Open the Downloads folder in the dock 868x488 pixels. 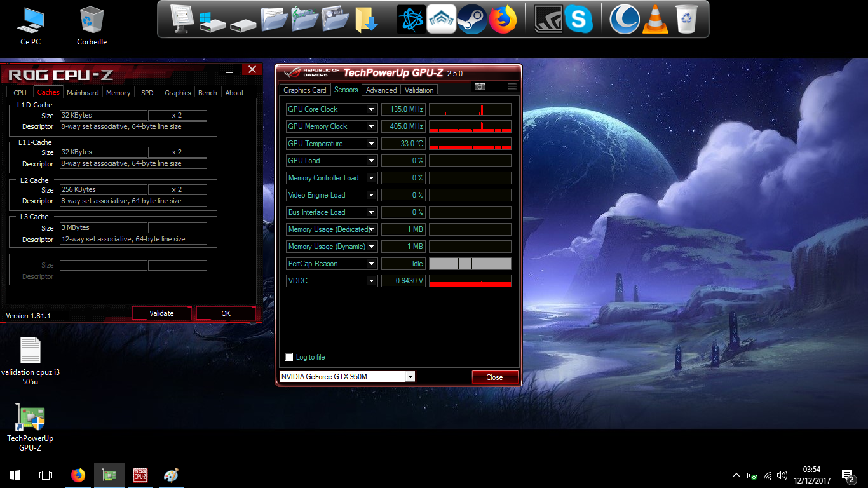pyautogui.click(x=367, y=19)
